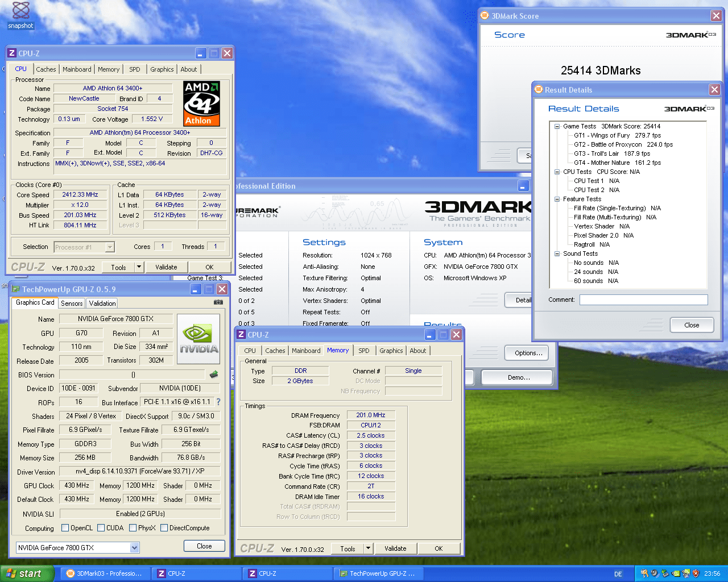This screenshot has height=582, width=728.
Task: Click the BIOS Version field in GPU-Z
Action: (133, 375)
